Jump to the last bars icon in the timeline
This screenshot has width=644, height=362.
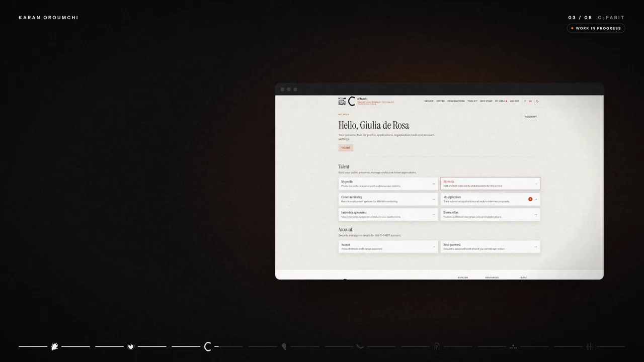tap(590, 346)
